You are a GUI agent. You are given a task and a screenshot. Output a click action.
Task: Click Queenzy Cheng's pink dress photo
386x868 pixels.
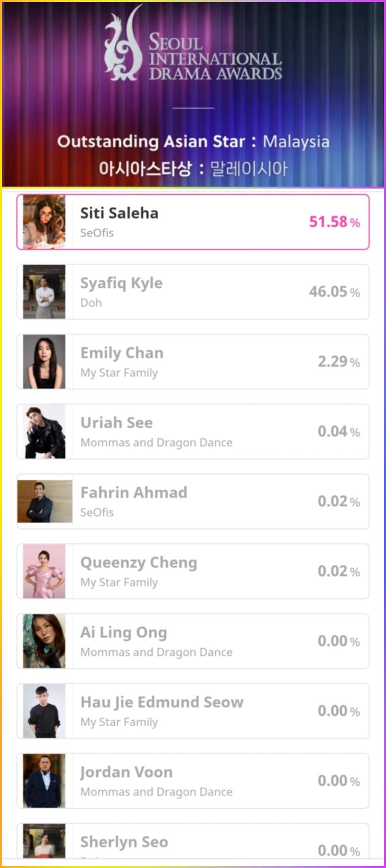(x=44, y=571)
